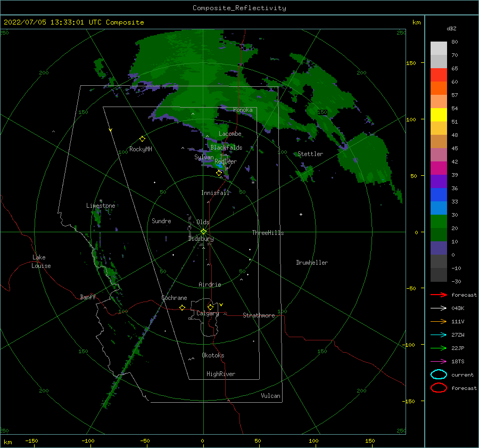The image size is (479, 448).
Task: Click the red 65 dBZ color swatch
Action: [x=439, y=75]
